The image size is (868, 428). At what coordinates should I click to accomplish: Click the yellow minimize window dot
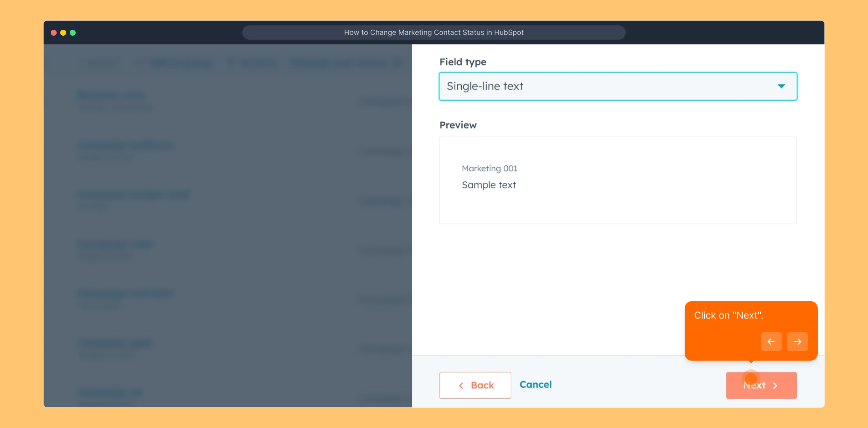(63, 32)
